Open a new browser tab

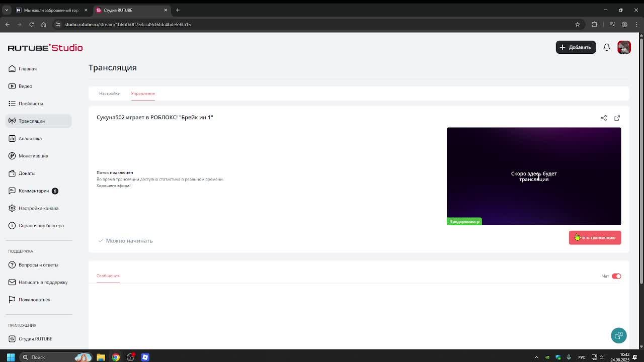coord(178,10)
